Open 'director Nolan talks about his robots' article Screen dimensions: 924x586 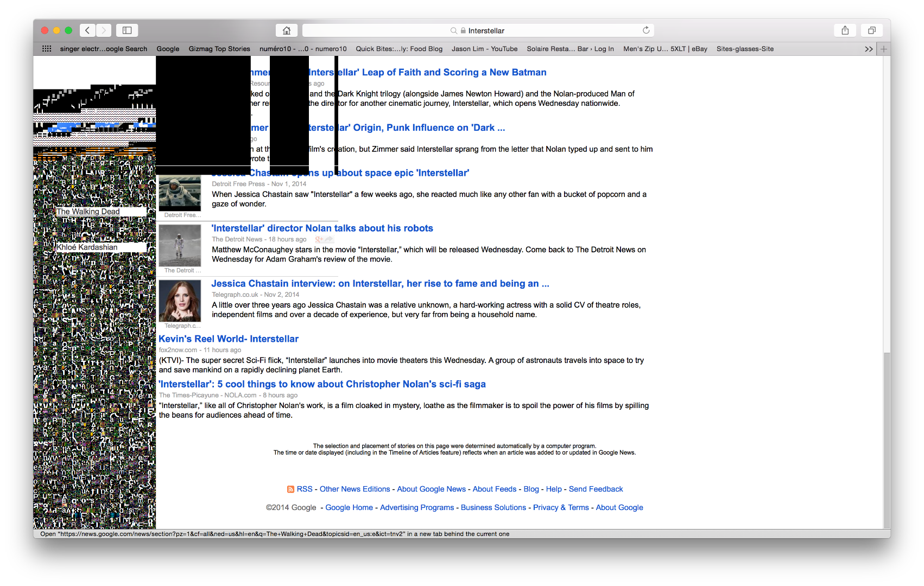pyautogui.click(x=322, y=228)
